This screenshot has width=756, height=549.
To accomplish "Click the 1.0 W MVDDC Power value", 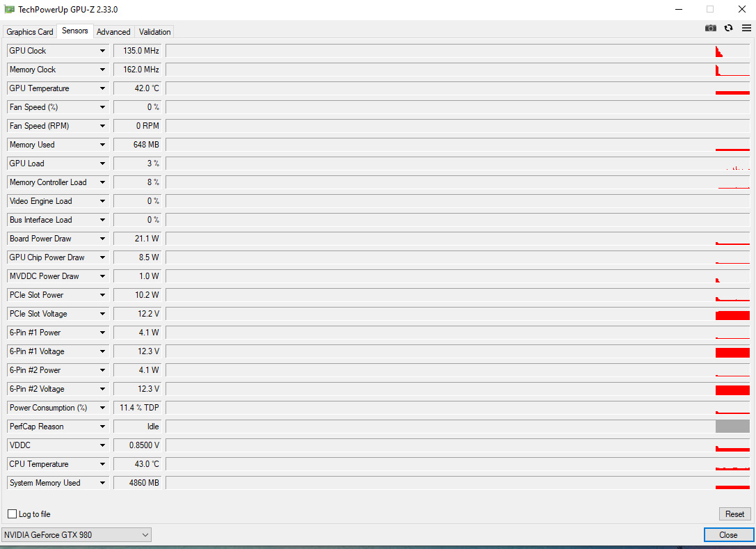I will (x=138, y=276).
